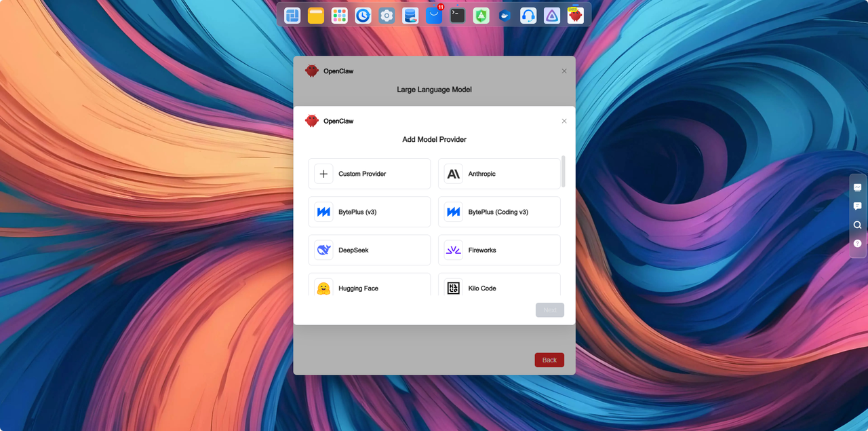Open the search icon in right sidebar
868x431 pixels.
(858, 225)
